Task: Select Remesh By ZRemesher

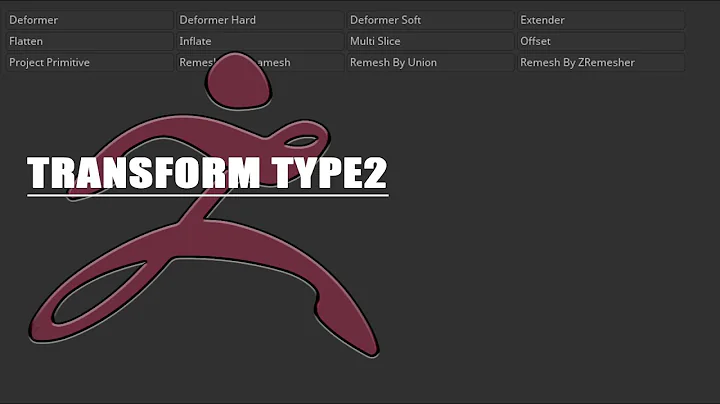Action: 601,62
